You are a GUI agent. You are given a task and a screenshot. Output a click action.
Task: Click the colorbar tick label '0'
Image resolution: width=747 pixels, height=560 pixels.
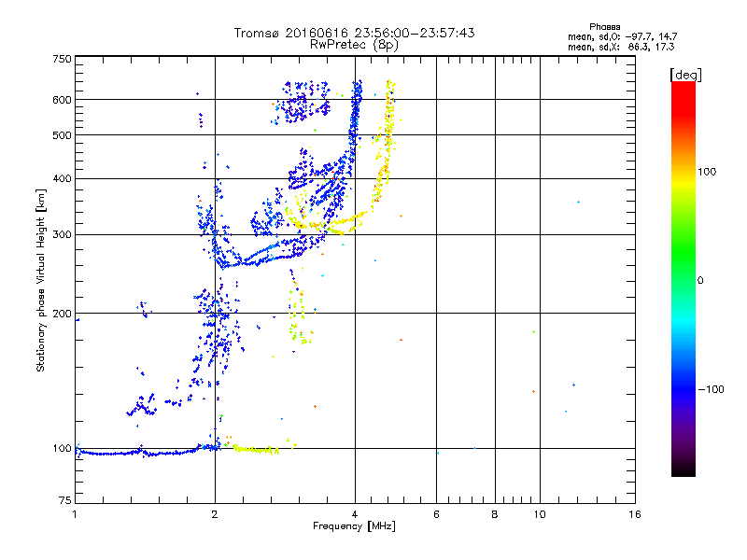tap(700, 281)
